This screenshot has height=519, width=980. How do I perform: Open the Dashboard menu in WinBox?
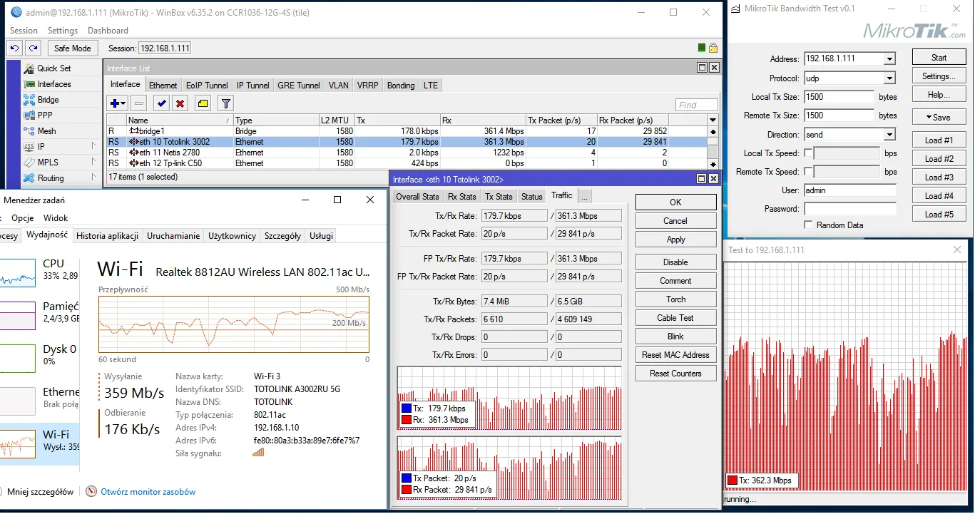point(108,31)
